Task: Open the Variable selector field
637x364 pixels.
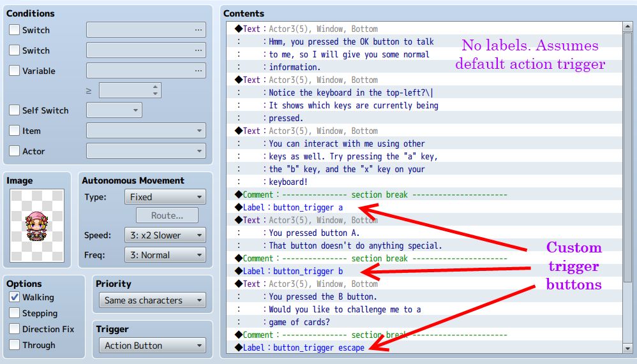Action: point(146,70)
